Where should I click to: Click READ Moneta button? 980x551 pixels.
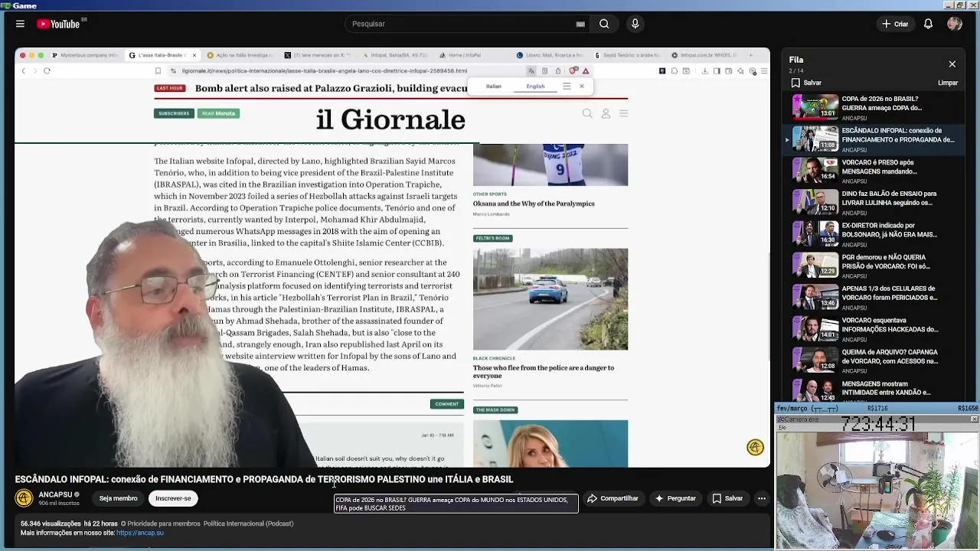219,113
